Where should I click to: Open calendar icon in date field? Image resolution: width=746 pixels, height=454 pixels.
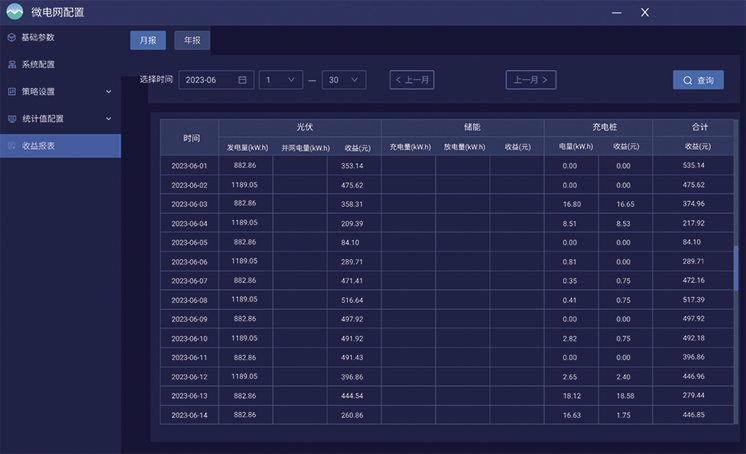242,80
